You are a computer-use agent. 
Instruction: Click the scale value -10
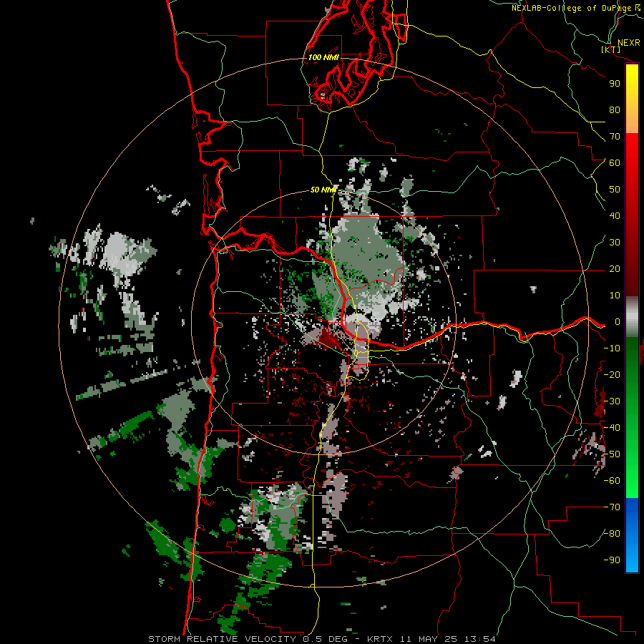click(612, 348)
